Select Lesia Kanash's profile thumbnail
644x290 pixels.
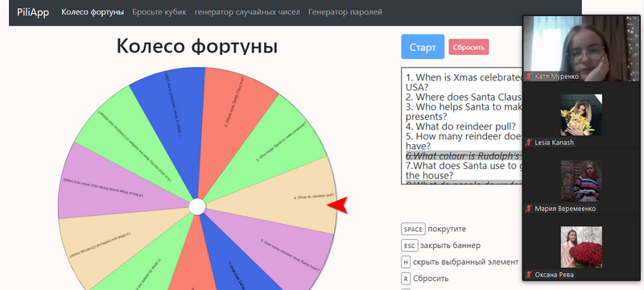click(x=581, y=114)
